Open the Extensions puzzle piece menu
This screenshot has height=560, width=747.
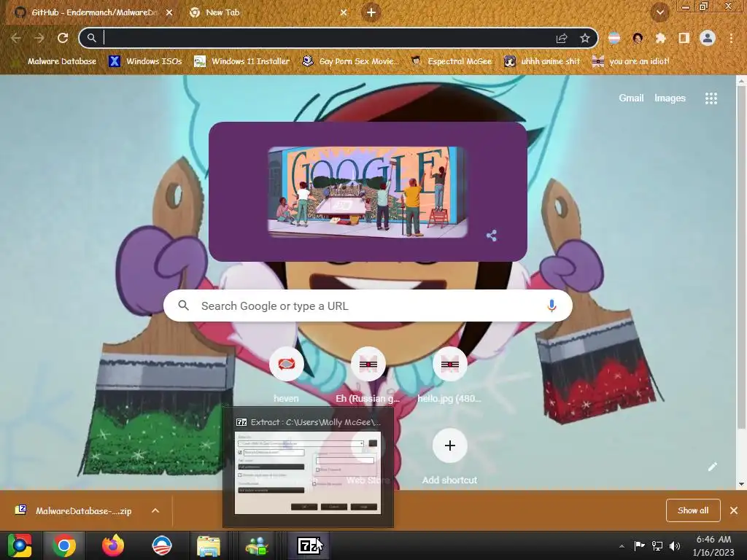(660, 38)
